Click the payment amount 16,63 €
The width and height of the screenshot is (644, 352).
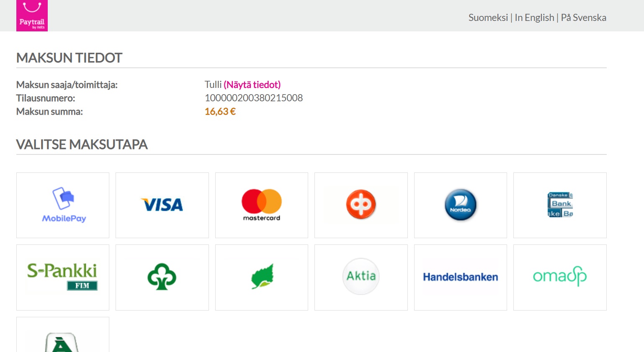point(220,111)
